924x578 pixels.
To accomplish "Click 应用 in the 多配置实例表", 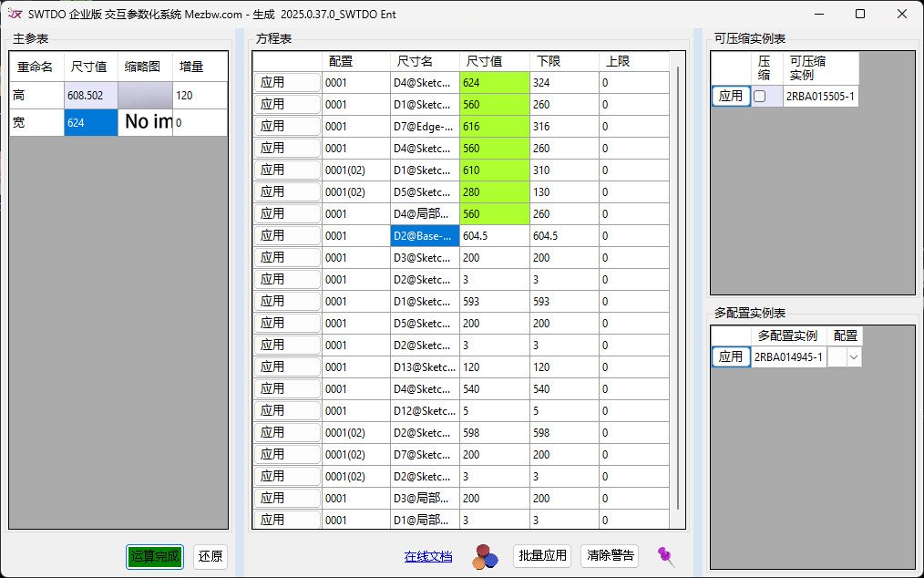I will 730,357.
